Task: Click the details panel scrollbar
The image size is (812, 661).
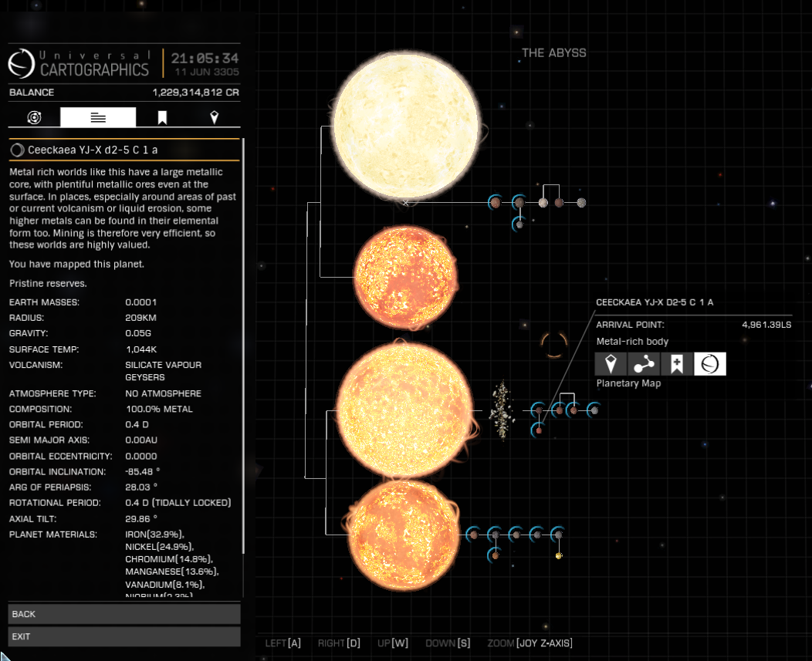Action: pos(243,347)
